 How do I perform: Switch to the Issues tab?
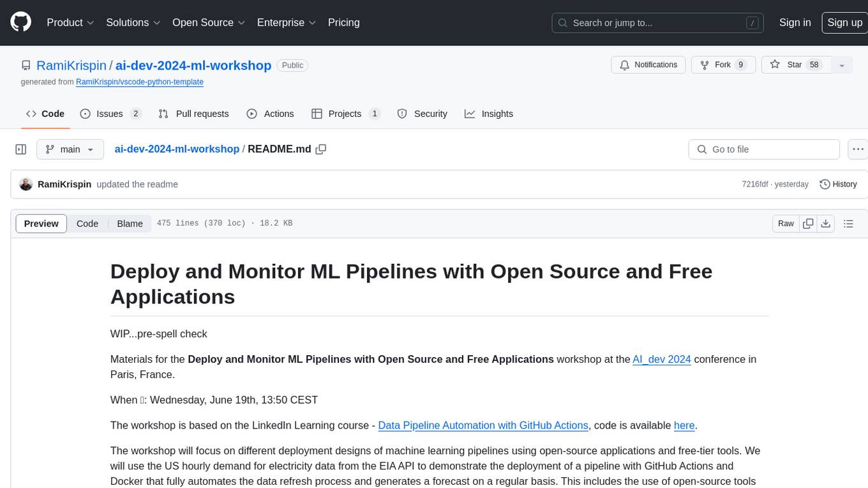pos(110,114)
